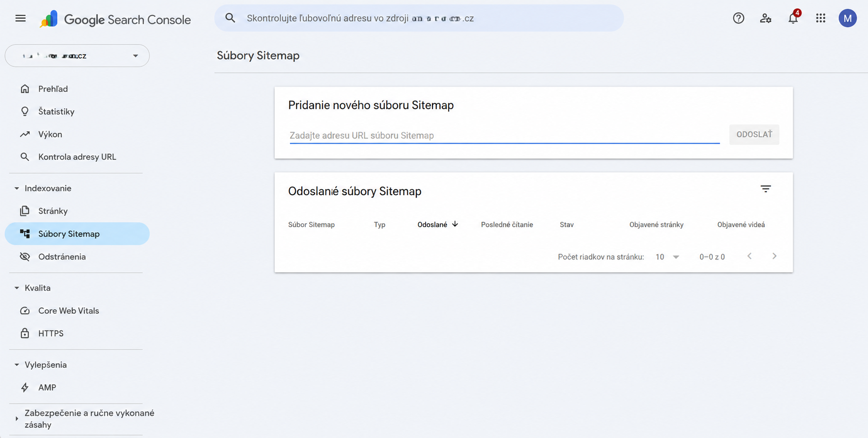
Task: Click the Prehľad home icon
Action: [x=25, y=89]
